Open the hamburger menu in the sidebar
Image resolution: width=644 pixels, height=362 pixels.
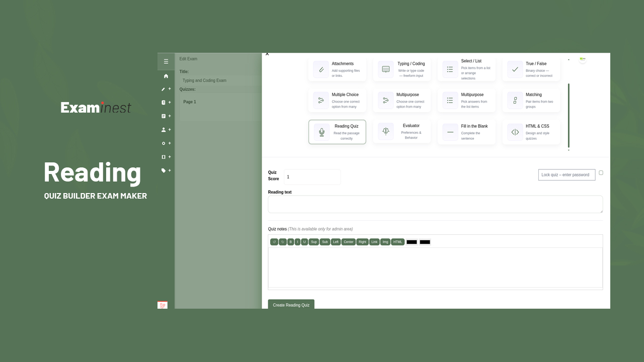(x=166, y=61)
